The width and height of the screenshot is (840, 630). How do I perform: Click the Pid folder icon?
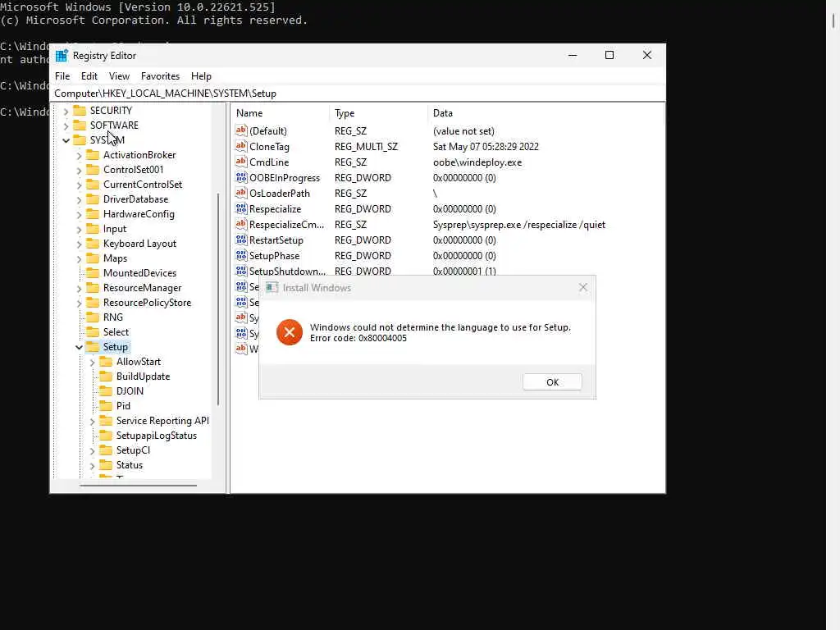106,405
